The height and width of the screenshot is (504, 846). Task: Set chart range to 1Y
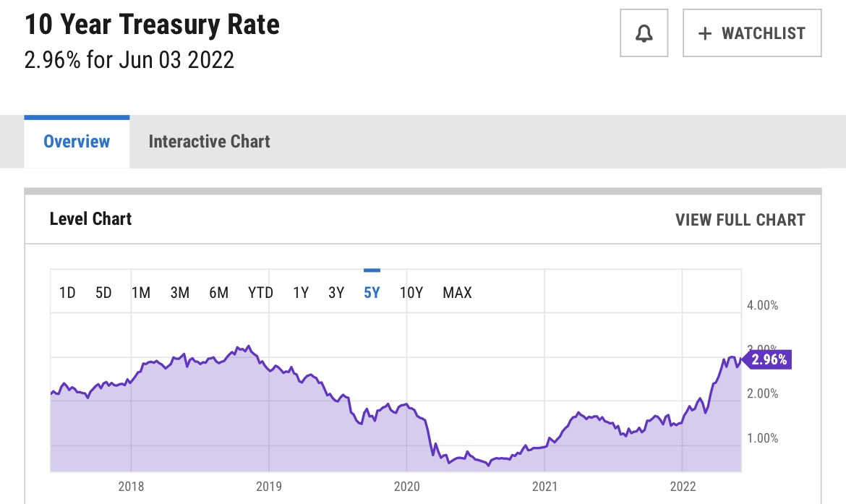(301, 293)
